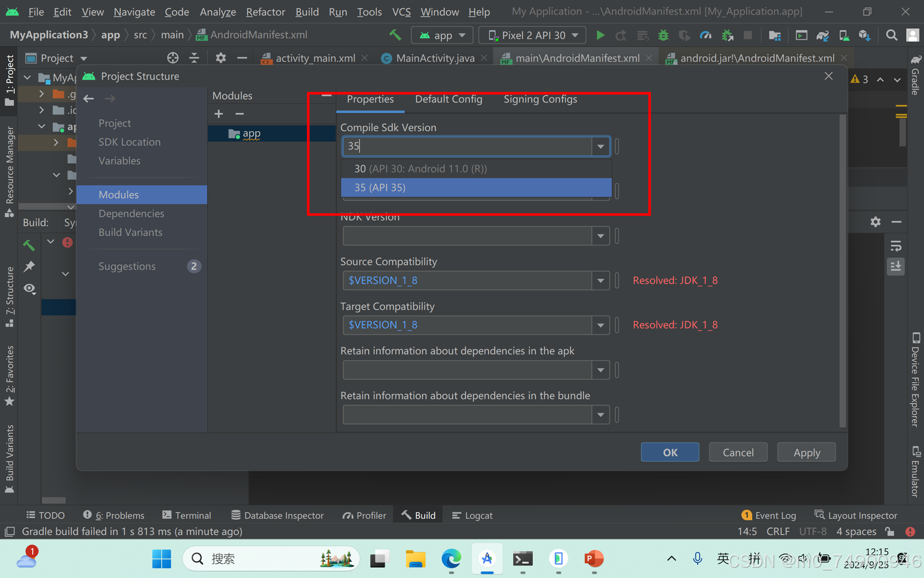Open Search Everywhere with the magnifier

[892, 35]
